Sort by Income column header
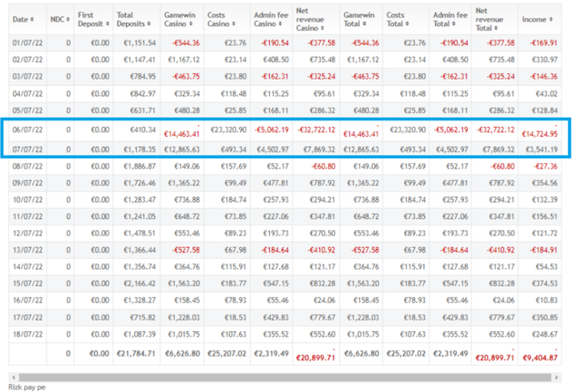 click(x=537, y=20)
